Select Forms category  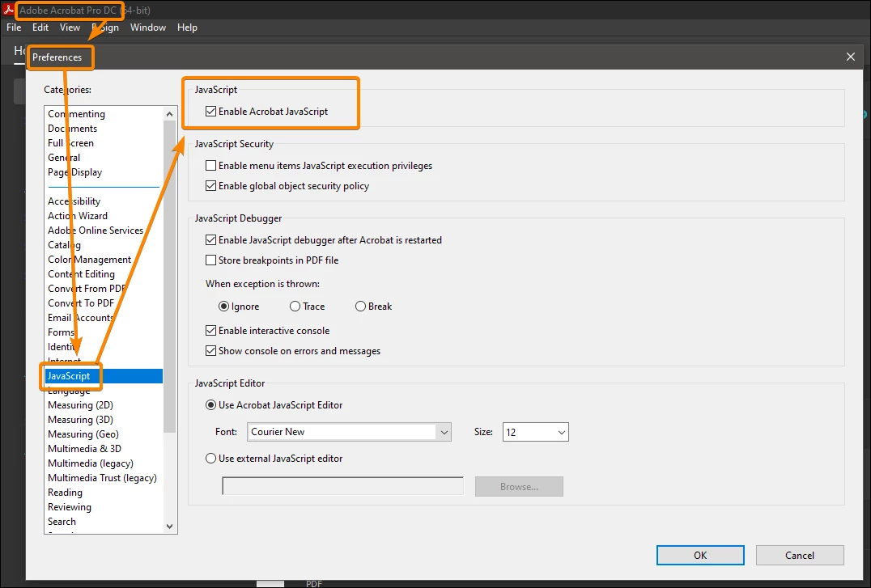coord(61,332)
